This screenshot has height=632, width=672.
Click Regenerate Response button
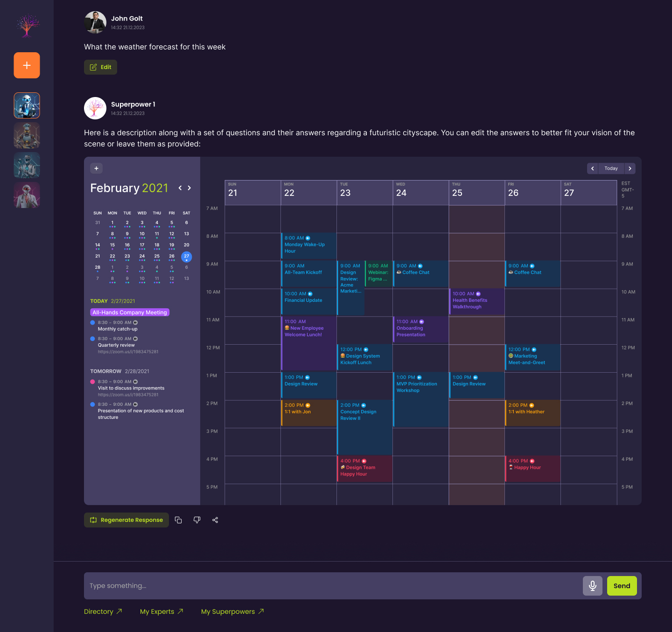coord(126,520)
